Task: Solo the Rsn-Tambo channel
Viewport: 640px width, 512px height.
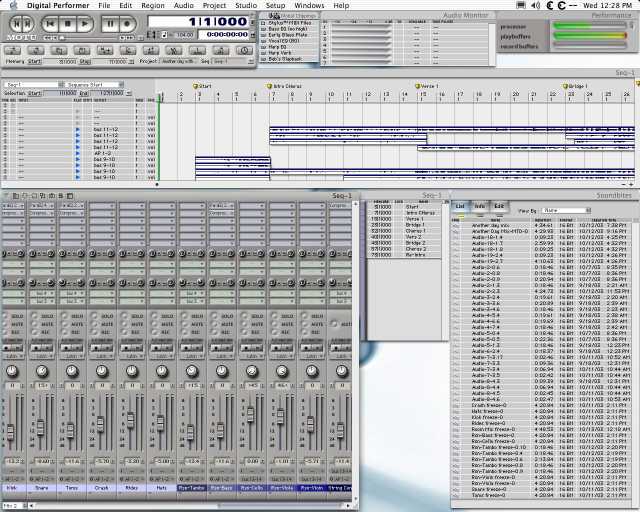Action: coord(186,316)
